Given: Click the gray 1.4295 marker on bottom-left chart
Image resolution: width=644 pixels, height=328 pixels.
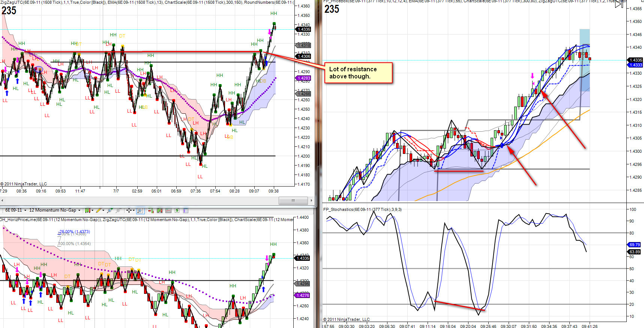Looking at the screenshot, I should pyautogui.click(x=303, y=284).
